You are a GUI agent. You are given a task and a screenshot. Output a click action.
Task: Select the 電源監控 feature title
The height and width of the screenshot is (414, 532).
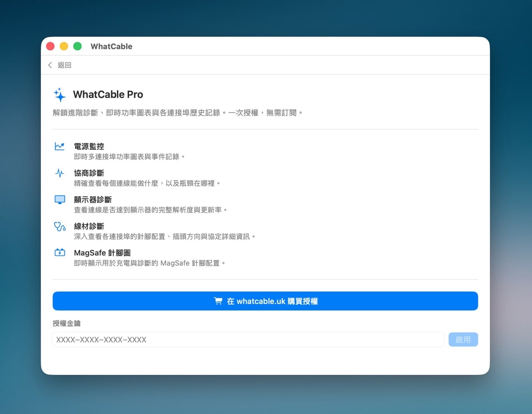coord(89,146)
